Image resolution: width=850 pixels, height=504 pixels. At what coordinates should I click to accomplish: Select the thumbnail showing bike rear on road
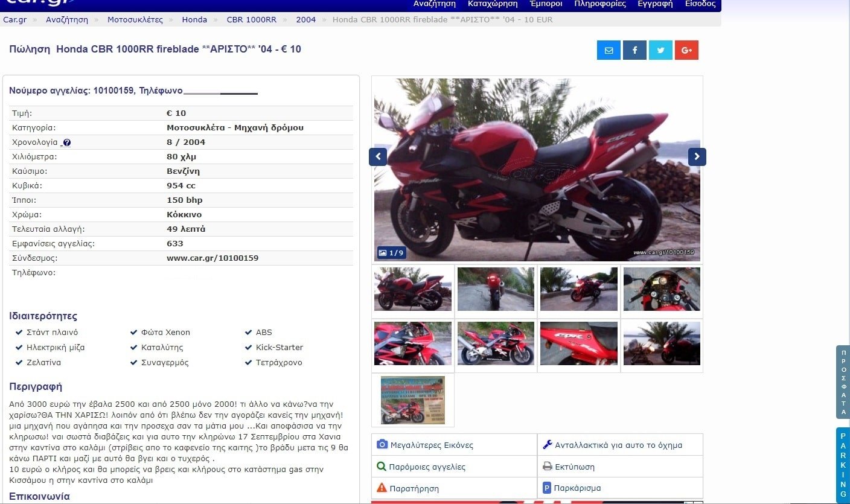point(496,289)
